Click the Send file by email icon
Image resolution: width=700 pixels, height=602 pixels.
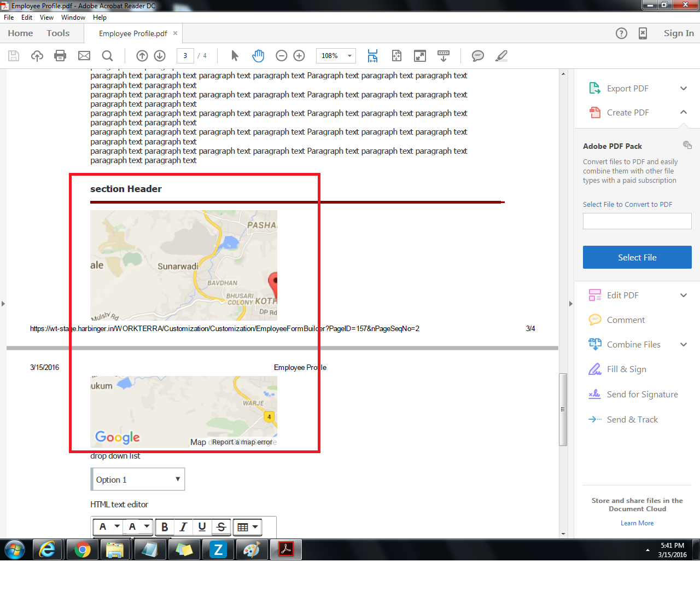(x=84, y=55)
